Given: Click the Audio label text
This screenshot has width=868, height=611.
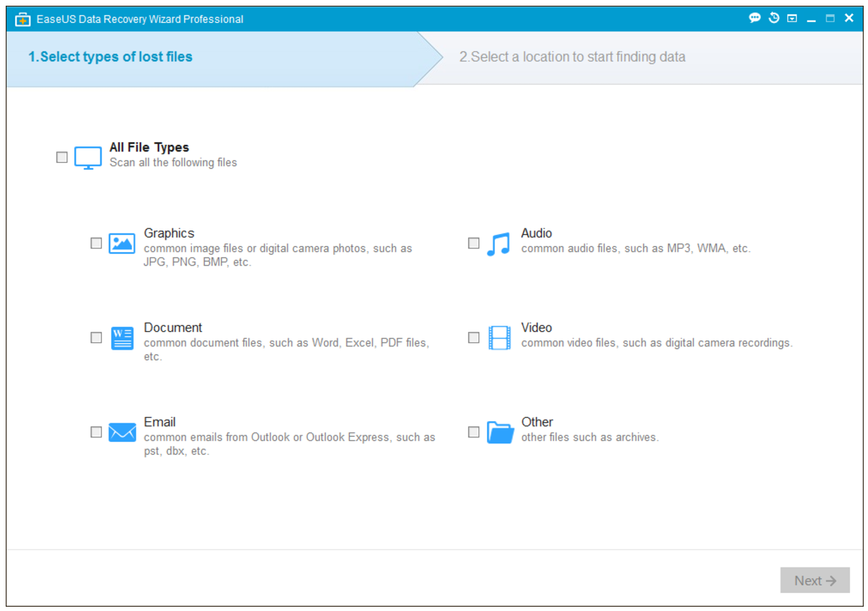Looking at the screenshot, I should click(x=537, y=233).
